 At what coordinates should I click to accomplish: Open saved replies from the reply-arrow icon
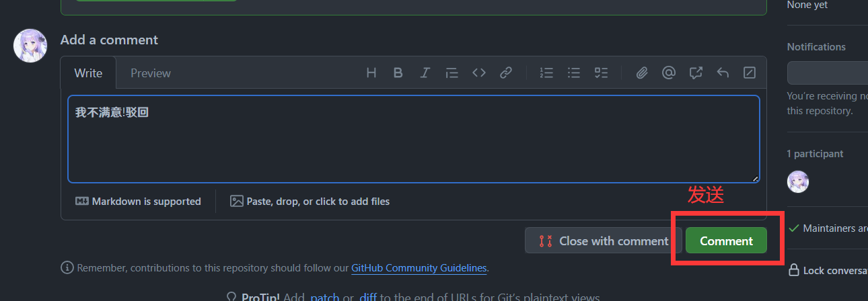point(723,73)
